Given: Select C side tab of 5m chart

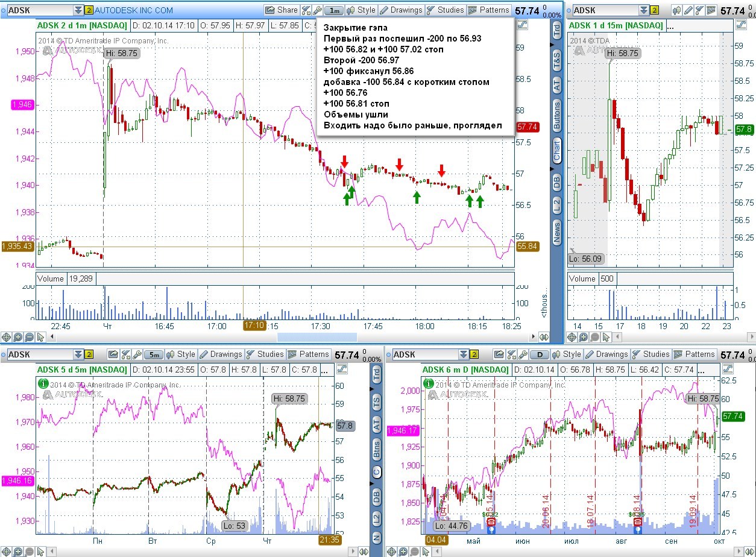Looking at the screenshot, I should click(x=377, y=472).
